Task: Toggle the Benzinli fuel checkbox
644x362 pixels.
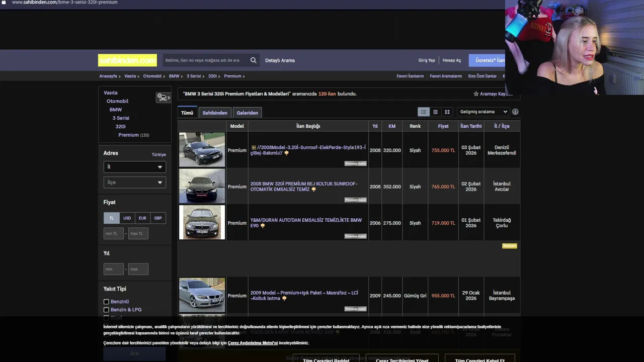Action: [x=106, y=302]
